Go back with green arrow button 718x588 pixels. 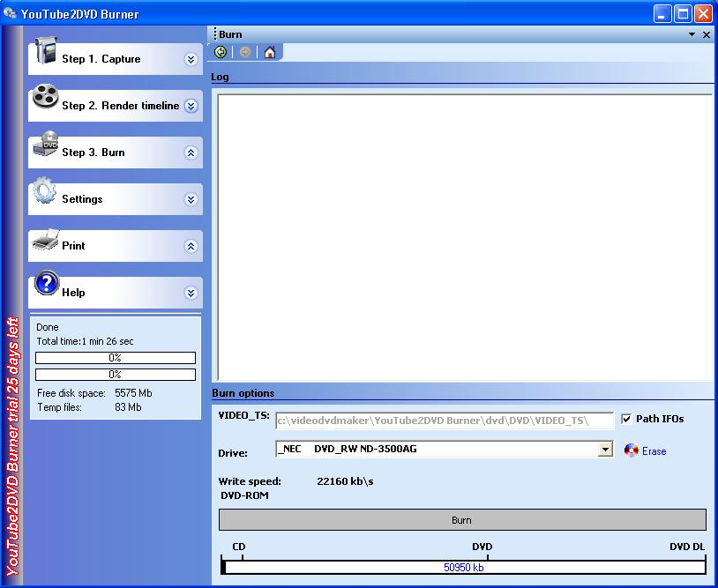pyautogui.click(x=221, y=52)
